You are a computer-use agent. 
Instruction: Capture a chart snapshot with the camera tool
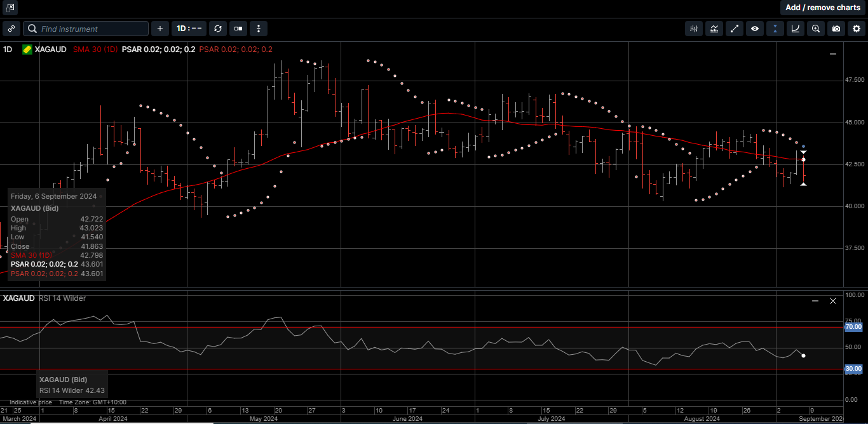click(836, 29)
